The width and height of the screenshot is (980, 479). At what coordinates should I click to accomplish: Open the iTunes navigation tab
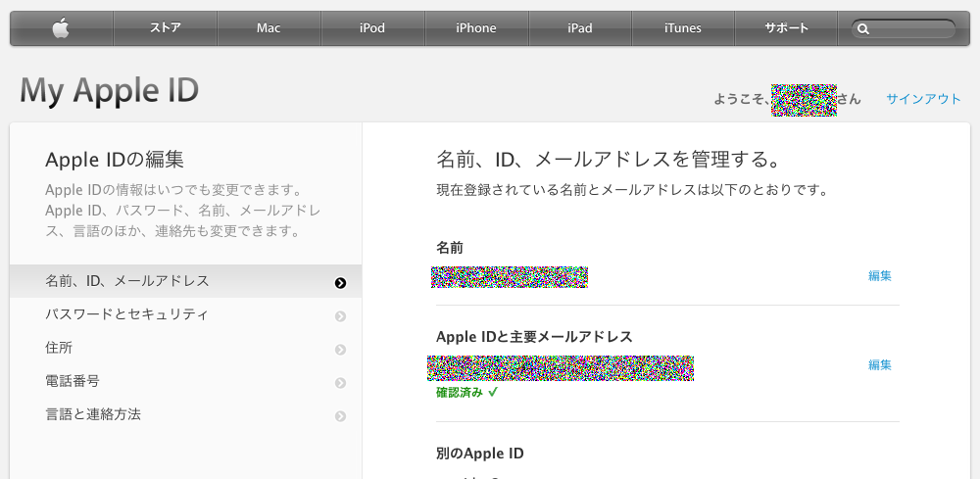[x=683, y=28]
